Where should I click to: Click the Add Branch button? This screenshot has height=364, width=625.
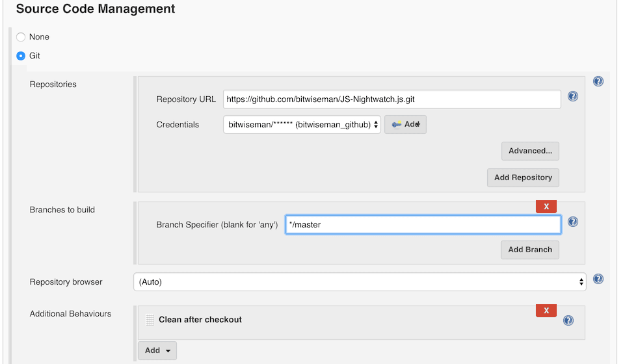pyautogui.click(x=529, y=250)
